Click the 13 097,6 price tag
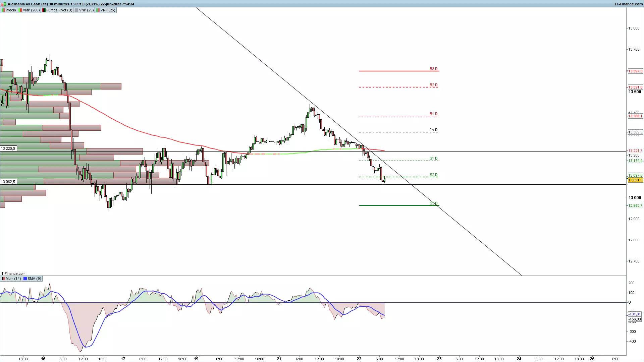The height and width of the screenshot is (362, 644). [x=635, y=175]
